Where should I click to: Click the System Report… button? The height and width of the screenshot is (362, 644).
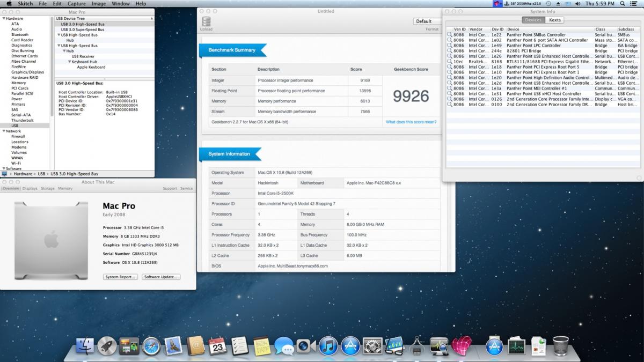[x=121, y=277]
